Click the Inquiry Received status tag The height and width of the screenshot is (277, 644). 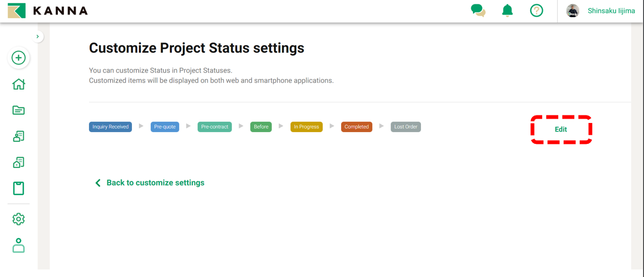(x=110, y=127)
